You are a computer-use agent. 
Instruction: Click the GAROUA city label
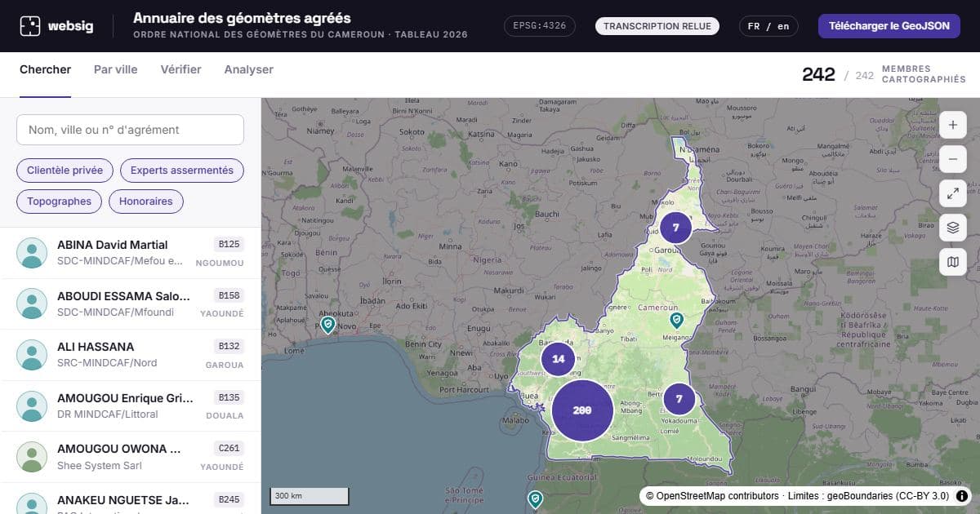point(225,365)
